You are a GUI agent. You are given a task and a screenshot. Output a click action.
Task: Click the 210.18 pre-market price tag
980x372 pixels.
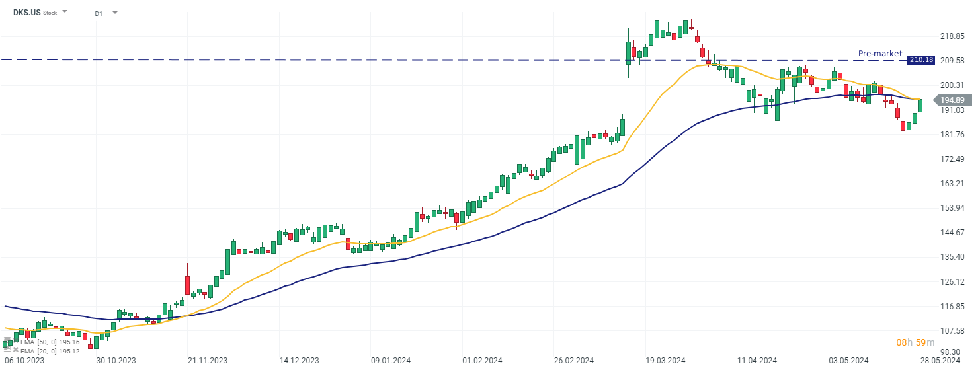pos(921,60)
